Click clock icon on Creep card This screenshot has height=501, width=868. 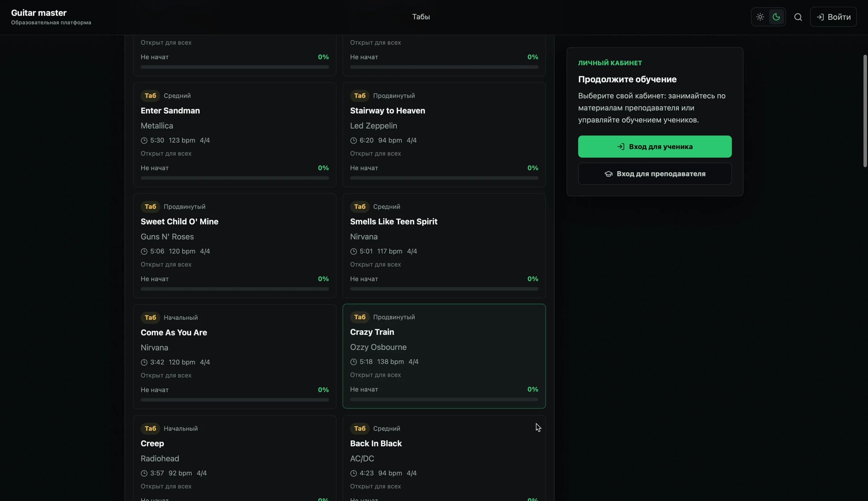point(144,474)
